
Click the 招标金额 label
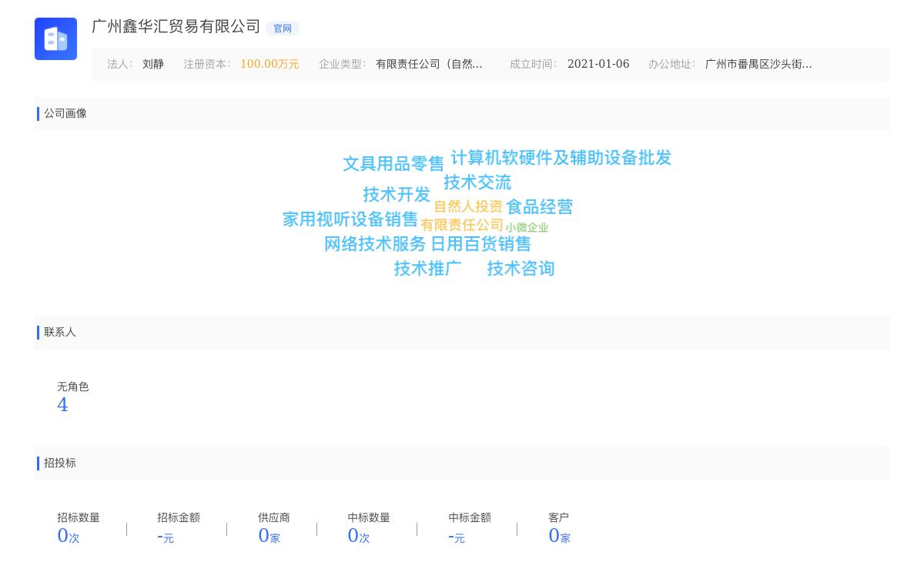pos(179,518)
